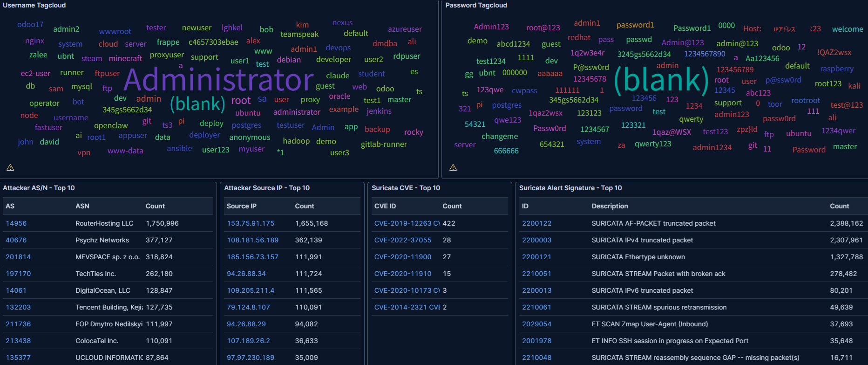Click the Username Tagcloud warning triangle icon

click(10, 167)
